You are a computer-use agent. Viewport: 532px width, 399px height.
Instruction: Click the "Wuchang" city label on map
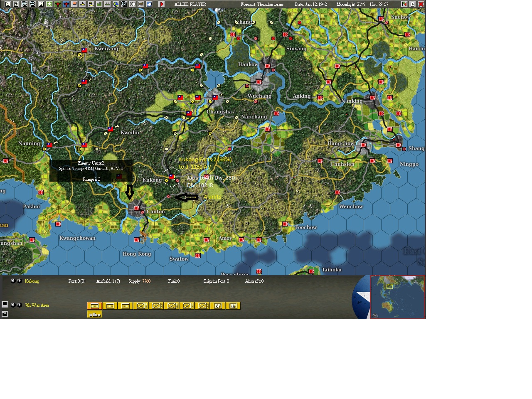pyautogui.click(x=259, y=96)
